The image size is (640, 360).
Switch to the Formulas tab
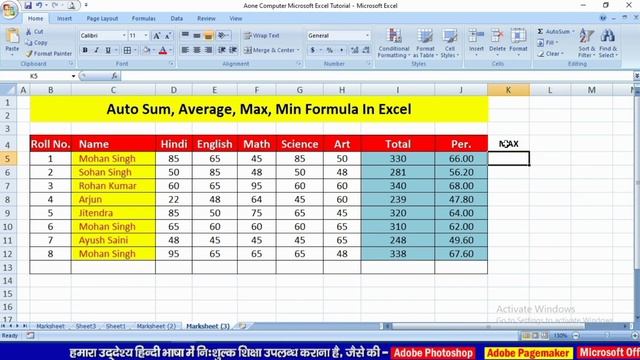(x=143, y=18)
